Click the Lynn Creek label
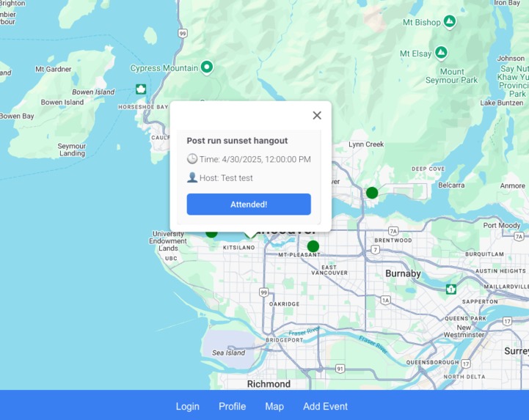529x420 pixels. click(366, 144)
